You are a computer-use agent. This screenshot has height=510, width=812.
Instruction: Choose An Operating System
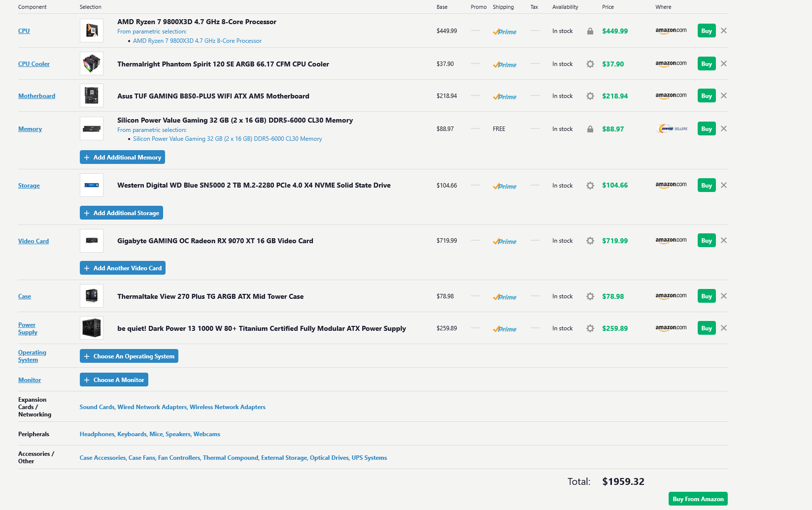click(129, 356)
